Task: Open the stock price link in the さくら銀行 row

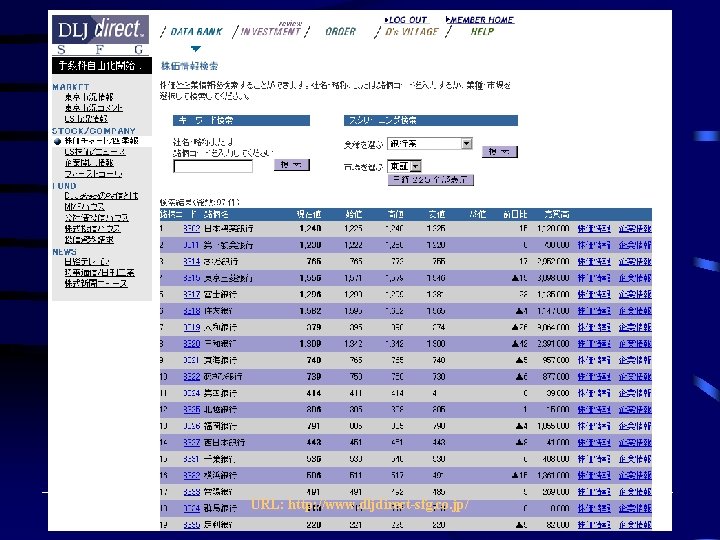Action: point(594,261)
